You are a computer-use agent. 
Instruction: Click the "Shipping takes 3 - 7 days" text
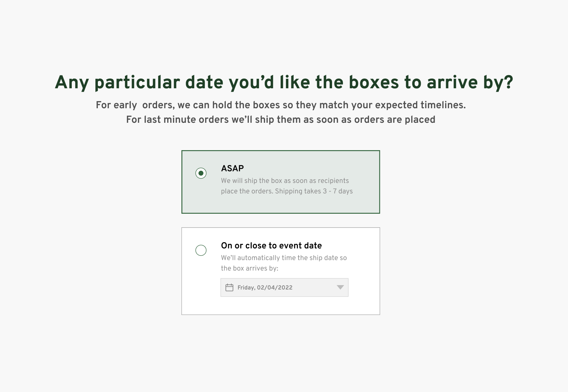314,191
